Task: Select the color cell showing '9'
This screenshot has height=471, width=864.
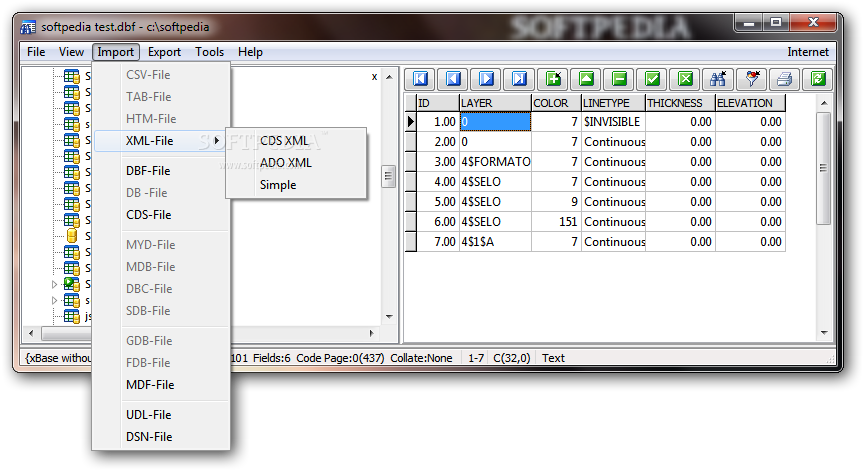Action: 557,202
